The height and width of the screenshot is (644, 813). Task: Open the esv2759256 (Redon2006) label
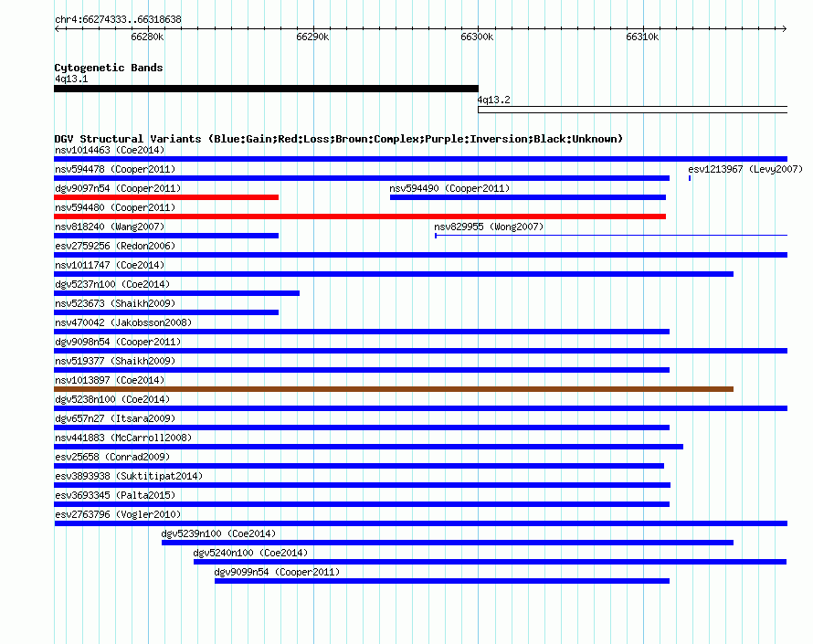115,246
